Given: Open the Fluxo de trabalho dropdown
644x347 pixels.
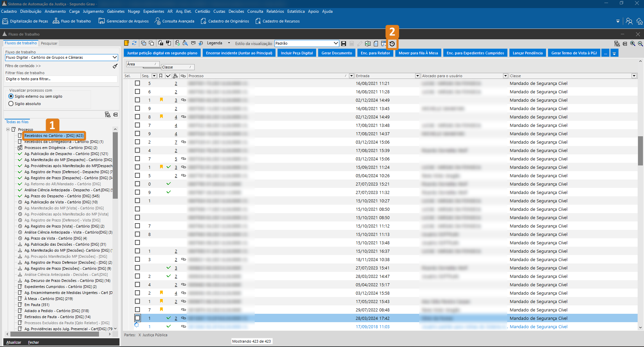Looking at the screenshot, I should pos(114,57).
